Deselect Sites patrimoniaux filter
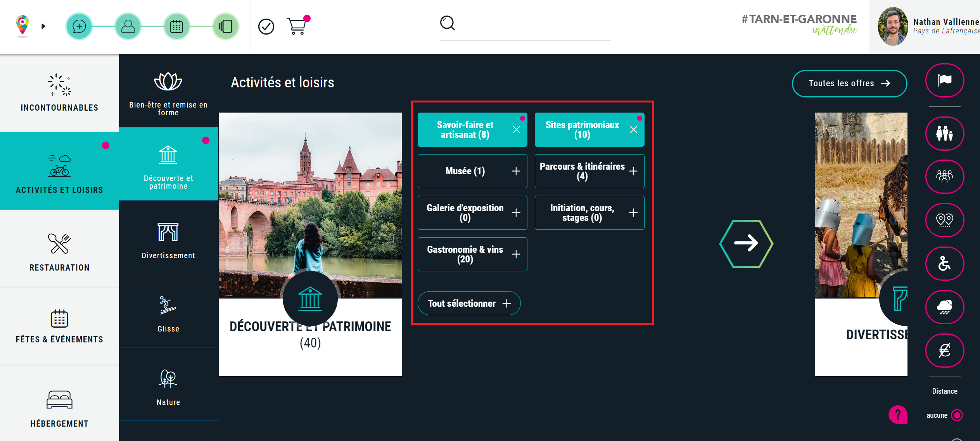The image size is (980, 441). point(633,130)
